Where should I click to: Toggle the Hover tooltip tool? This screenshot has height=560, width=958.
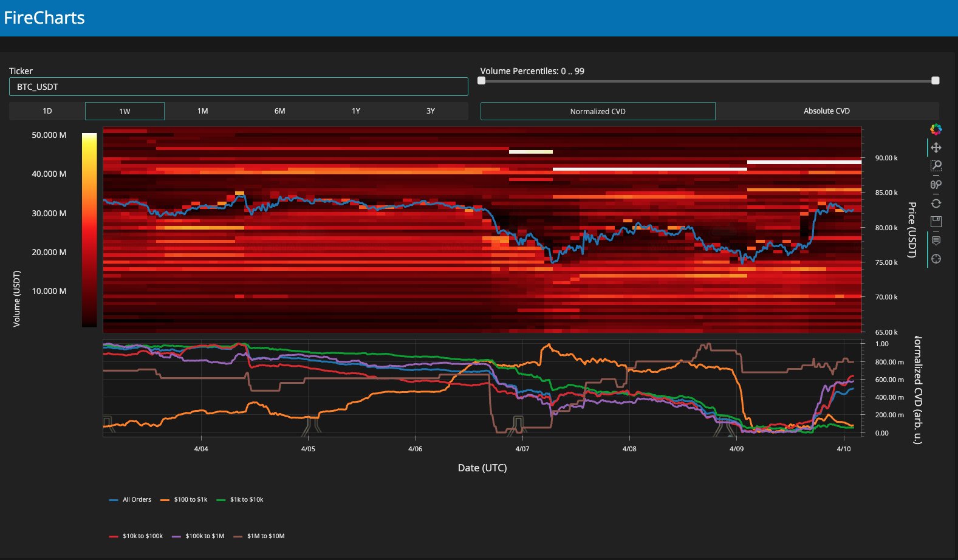pyautogui.click(x=936, y=241)
